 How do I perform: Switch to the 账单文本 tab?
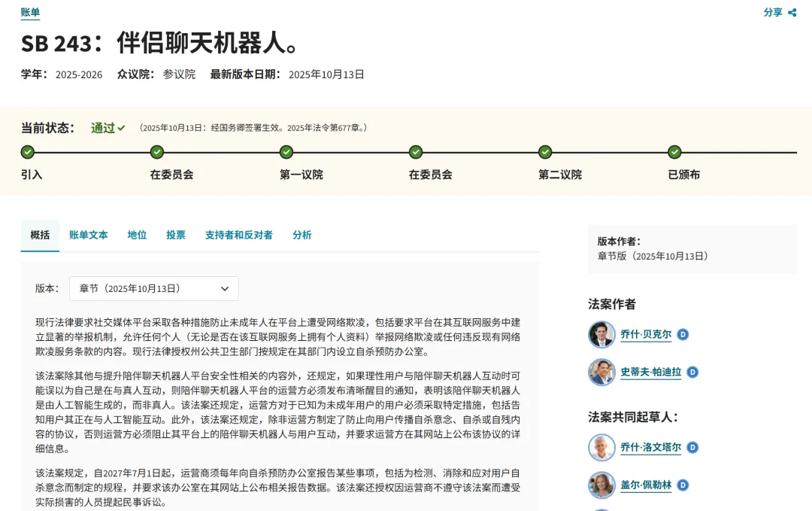(89, 236)
